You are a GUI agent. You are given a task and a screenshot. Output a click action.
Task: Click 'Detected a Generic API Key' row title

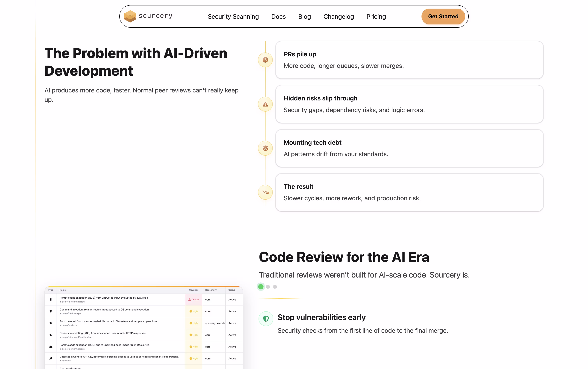(x=119, y=357)
